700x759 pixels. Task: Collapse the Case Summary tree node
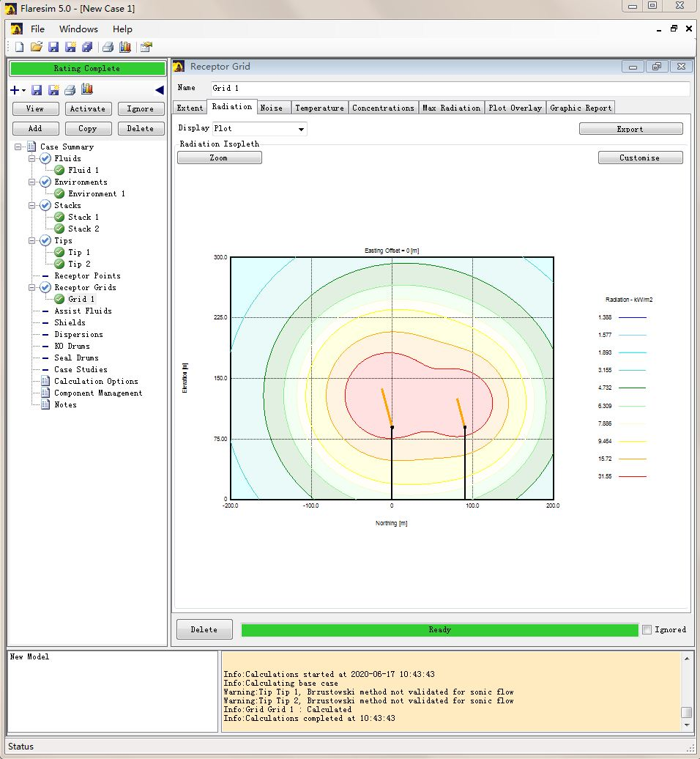click(18, 147)
